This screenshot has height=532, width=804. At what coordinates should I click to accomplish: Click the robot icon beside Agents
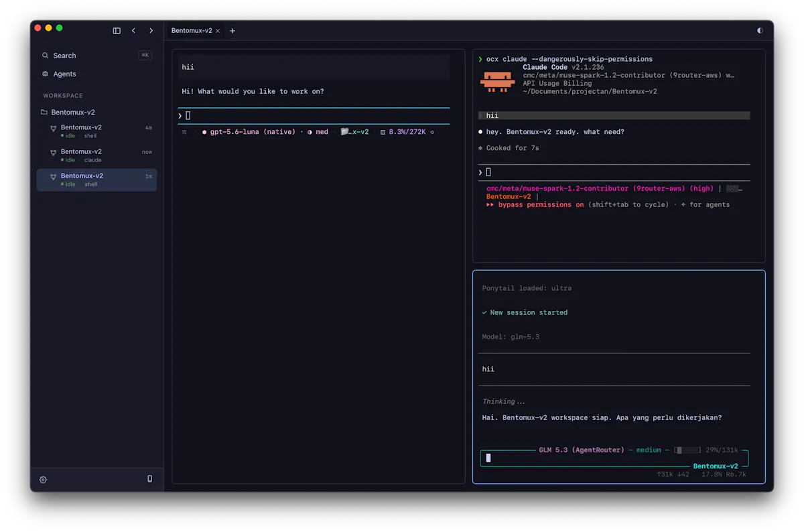(46, 74)
